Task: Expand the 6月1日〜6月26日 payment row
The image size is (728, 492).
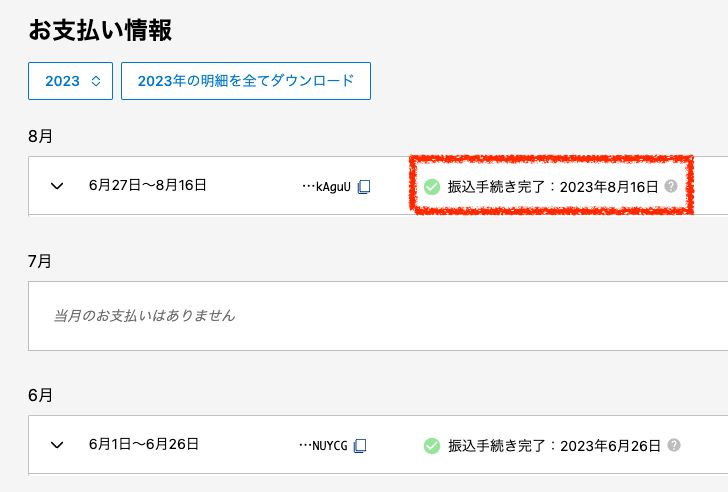Action: tap(57, 445)
